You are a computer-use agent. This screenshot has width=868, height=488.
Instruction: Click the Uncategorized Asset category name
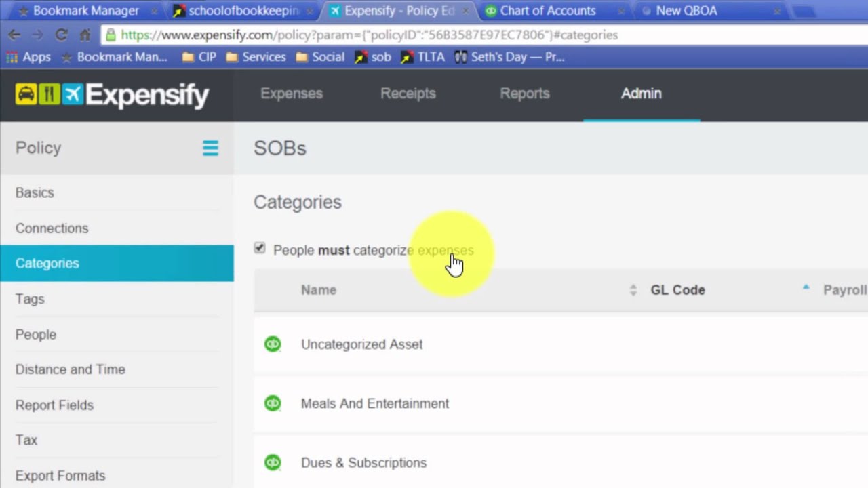[x=361, y=344]
